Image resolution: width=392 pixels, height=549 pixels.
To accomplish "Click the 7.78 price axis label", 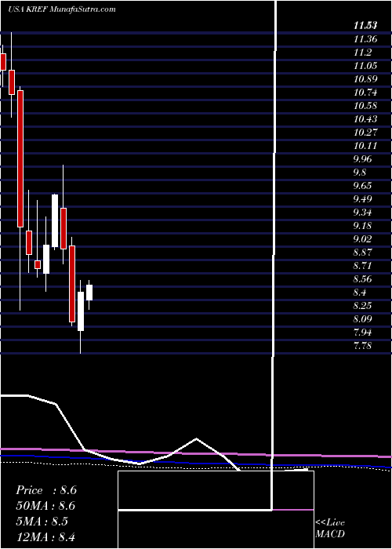I will coord(363,346).
